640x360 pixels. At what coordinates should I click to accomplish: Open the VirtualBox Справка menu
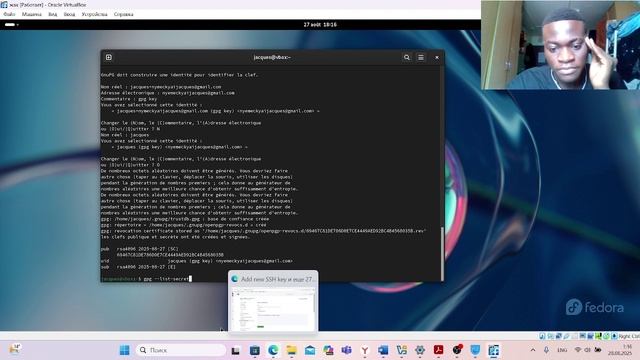(x=124, y=14)
